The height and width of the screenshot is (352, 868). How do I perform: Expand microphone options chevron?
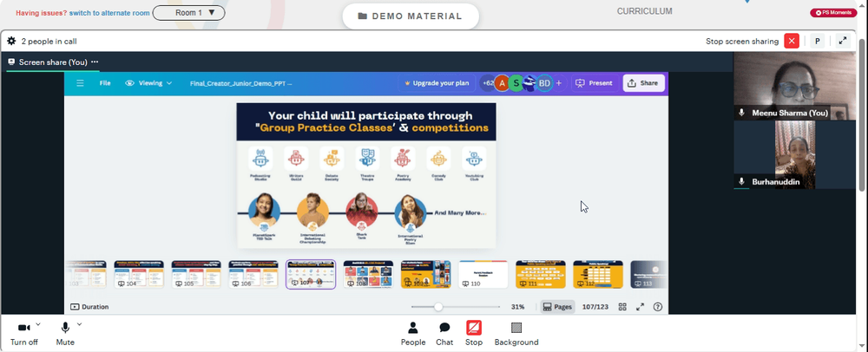(79, 324)
